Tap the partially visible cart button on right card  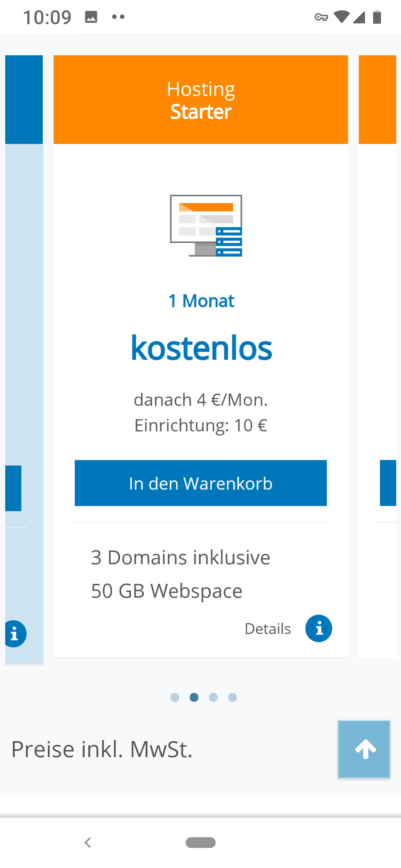(388, 483)
